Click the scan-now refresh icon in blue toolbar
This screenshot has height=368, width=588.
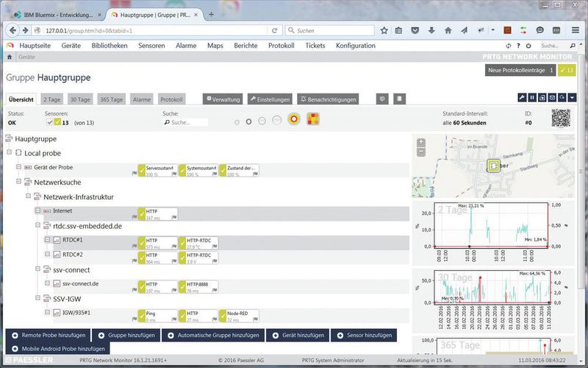click(x=562, y=98)
